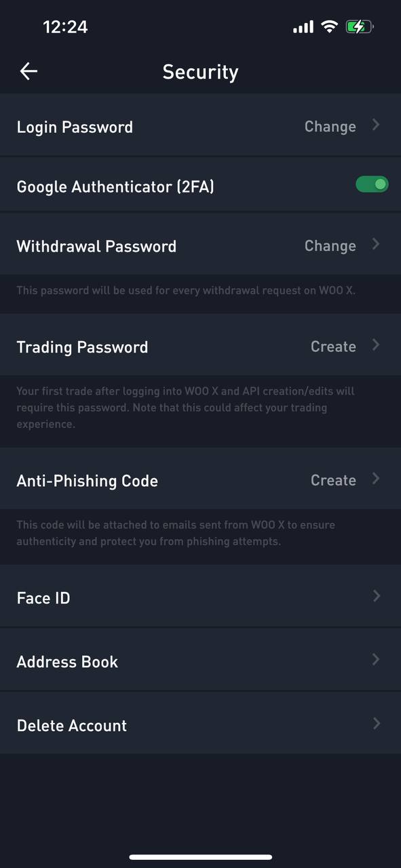This screenshot has width=401, height=868.
Task: Open Withdrawal Password chevron arrow
Action: 376,245
